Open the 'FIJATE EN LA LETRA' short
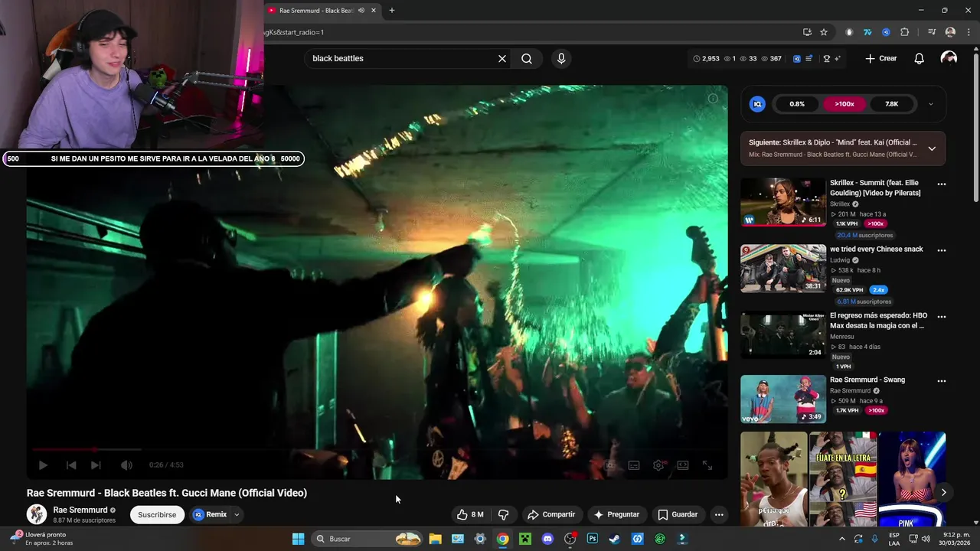This screenshot has height=551, width=980. (843, 479)
